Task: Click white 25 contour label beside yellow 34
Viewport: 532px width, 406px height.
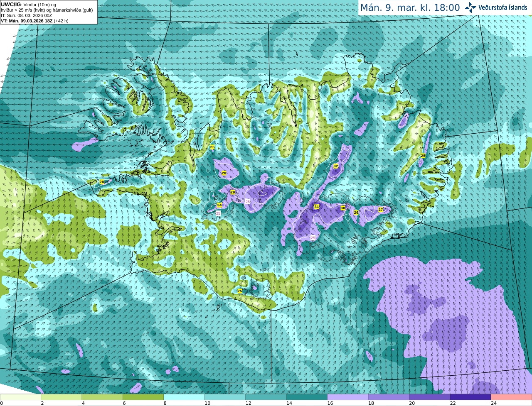Action: 218,213
